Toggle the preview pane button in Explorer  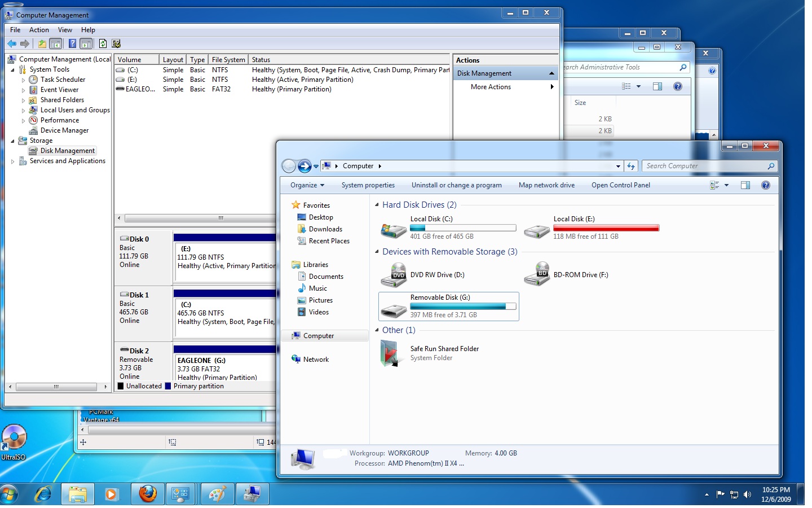pyautogui.click(x=745, y=185)
